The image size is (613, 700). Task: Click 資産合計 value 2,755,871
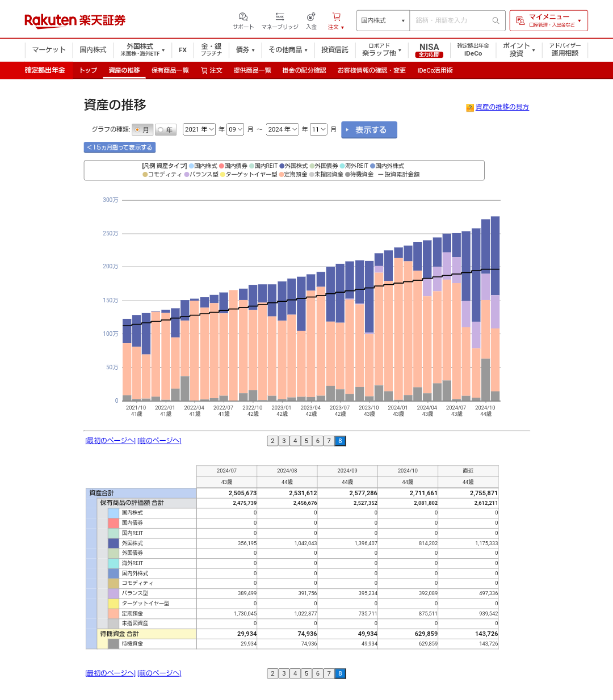pos(483,494)
